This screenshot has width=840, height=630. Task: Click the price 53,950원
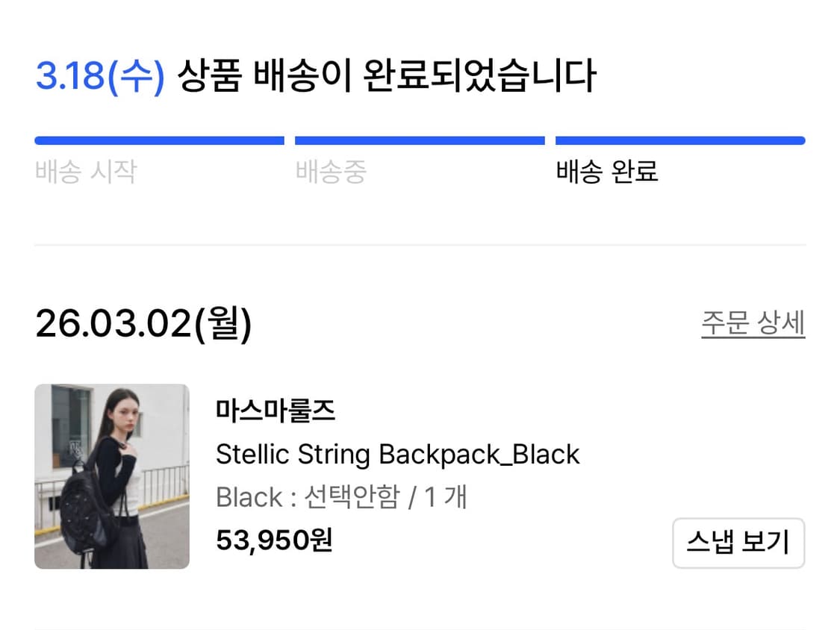coord(273,542)
